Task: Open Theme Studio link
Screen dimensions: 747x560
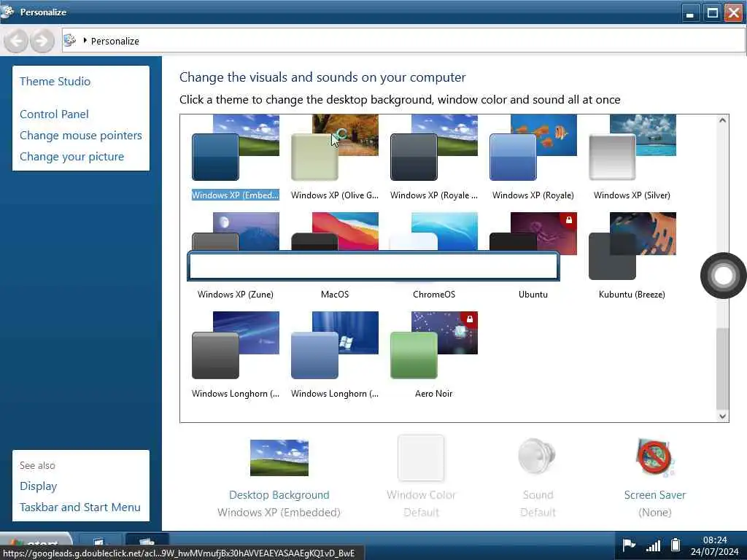Action: 55,82
